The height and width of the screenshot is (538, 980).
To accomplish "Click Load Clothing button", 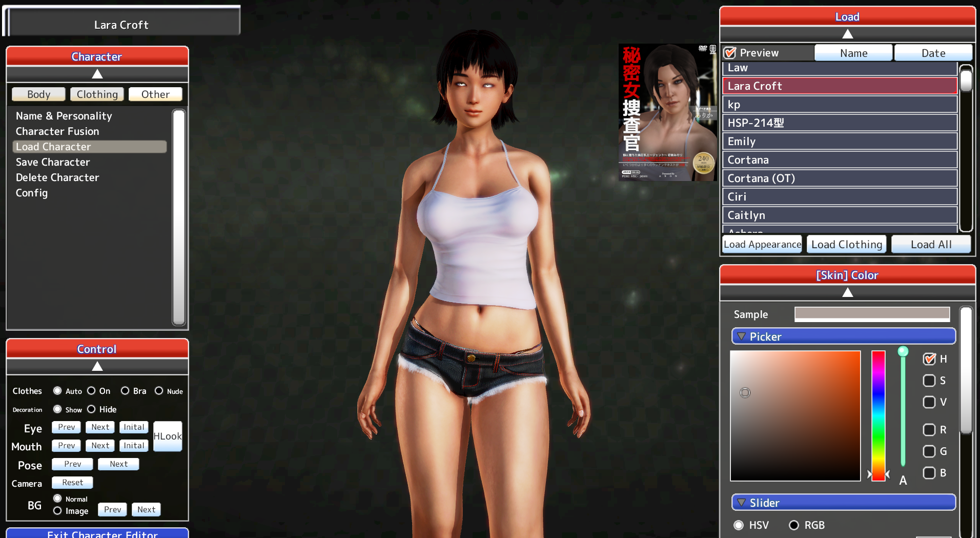I will coord(847,245).
